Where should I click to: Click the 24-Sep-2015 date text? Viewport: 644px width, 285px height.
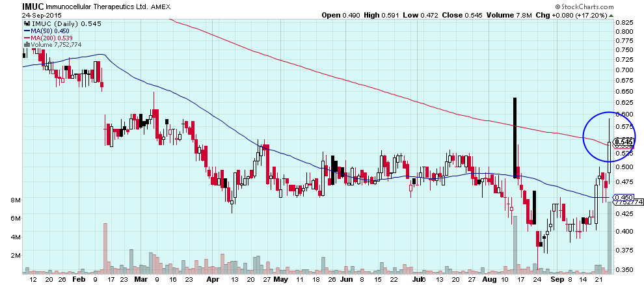[42, 16]
